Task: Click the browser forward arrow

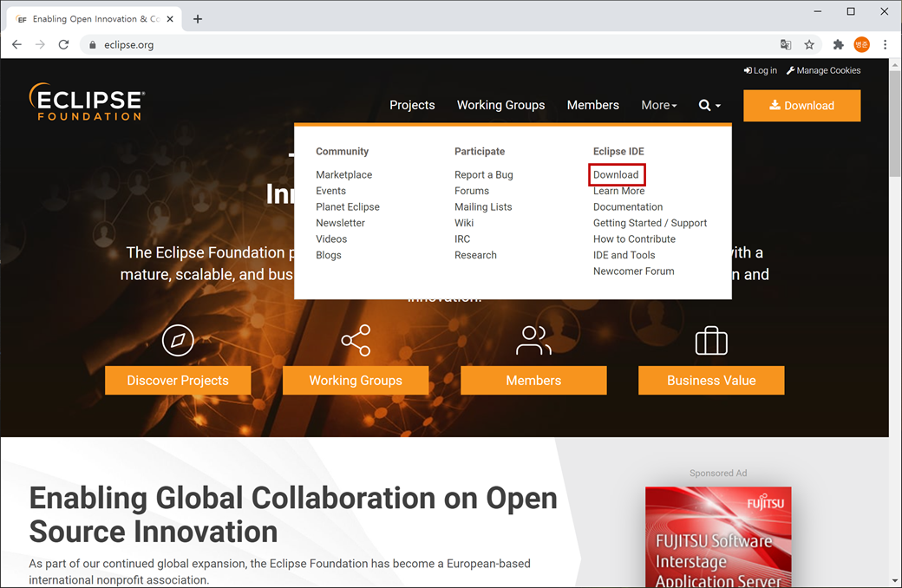Action: [40, 44]
